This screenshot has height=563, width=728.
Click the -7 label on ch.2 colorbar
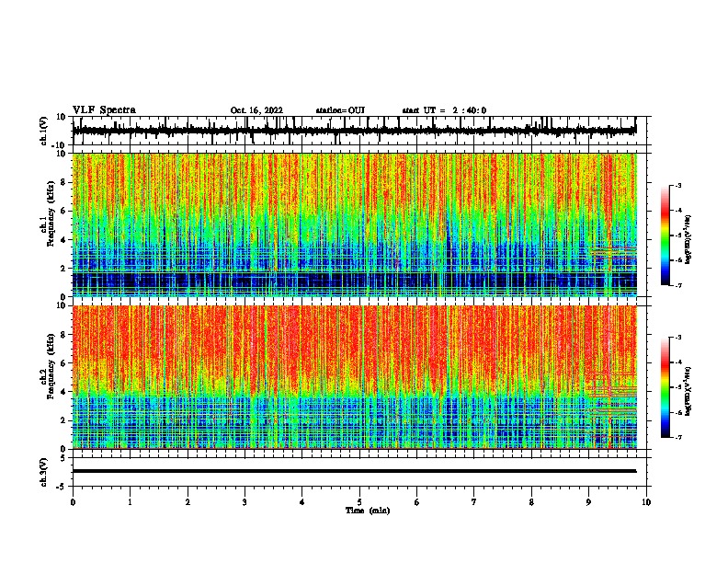click(677, 437)
